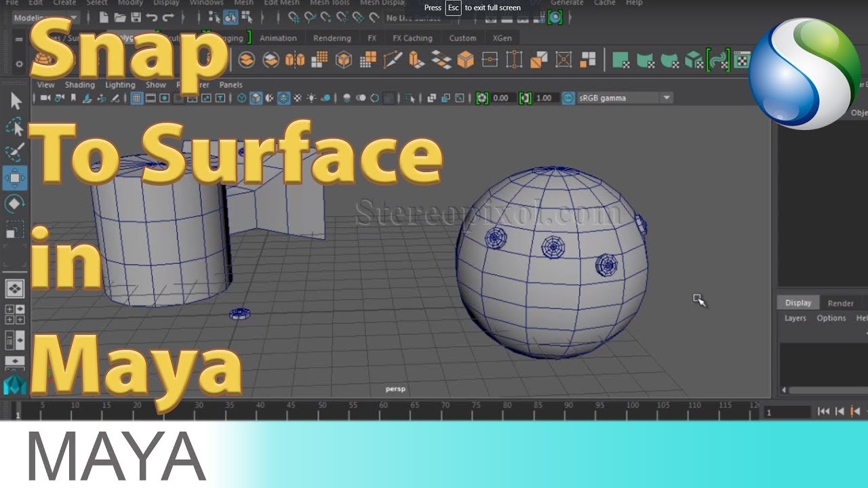Screen dimensions: 868x488
Task: Switch to the Scale tool
Action: 16,230
